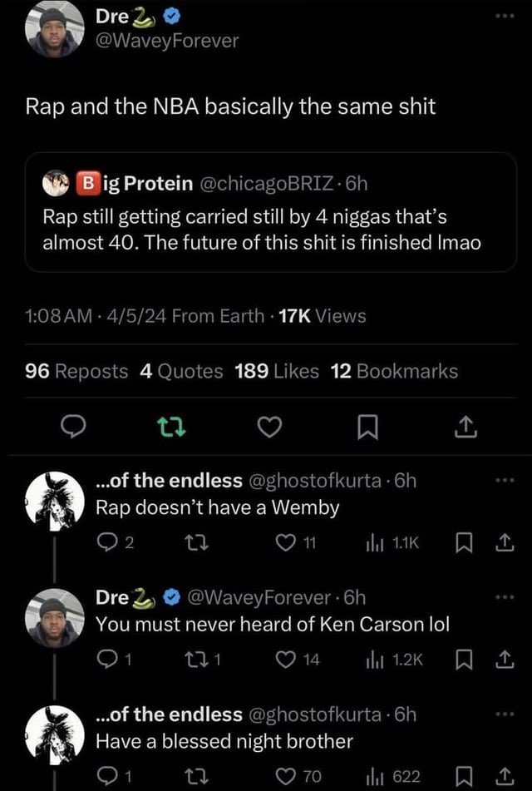532x791 pixels.
Task: Open options menu on Ken Carson reply
Action: coord(505,598)
